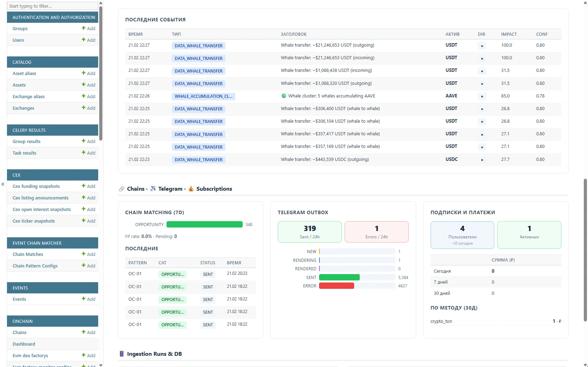Click Add next to Exchanges
This screenshot has width=588, height=367.
point(91,108)
